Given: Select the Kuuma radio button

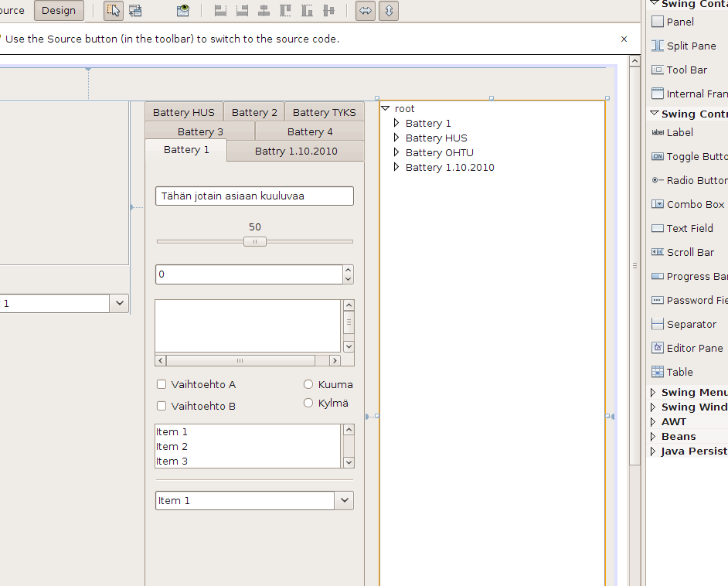Looking at the screenshot, I should pos(308,384).
